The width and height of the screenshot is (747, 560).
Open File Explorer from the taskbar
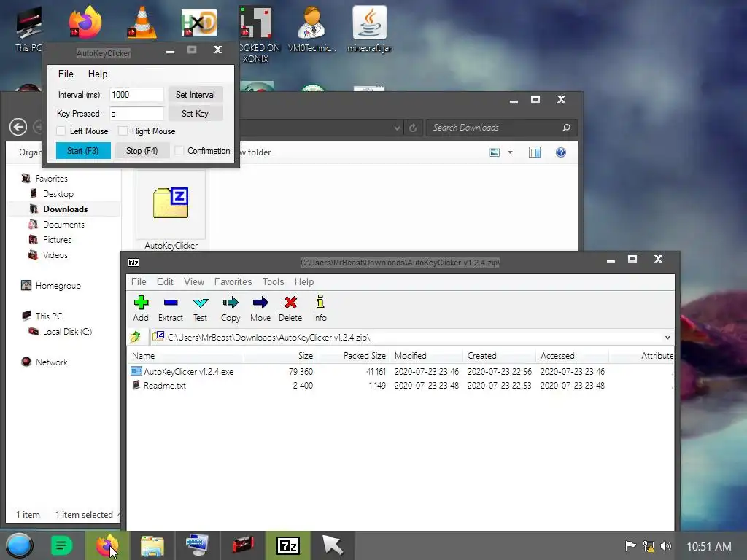click(x=152, y=545)
